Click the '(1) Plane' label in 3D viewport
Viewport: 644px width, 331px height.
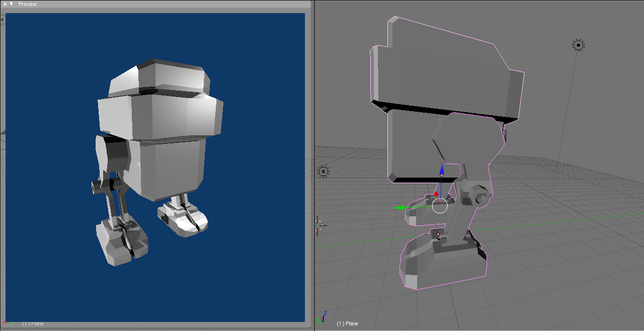pos(347,323)
